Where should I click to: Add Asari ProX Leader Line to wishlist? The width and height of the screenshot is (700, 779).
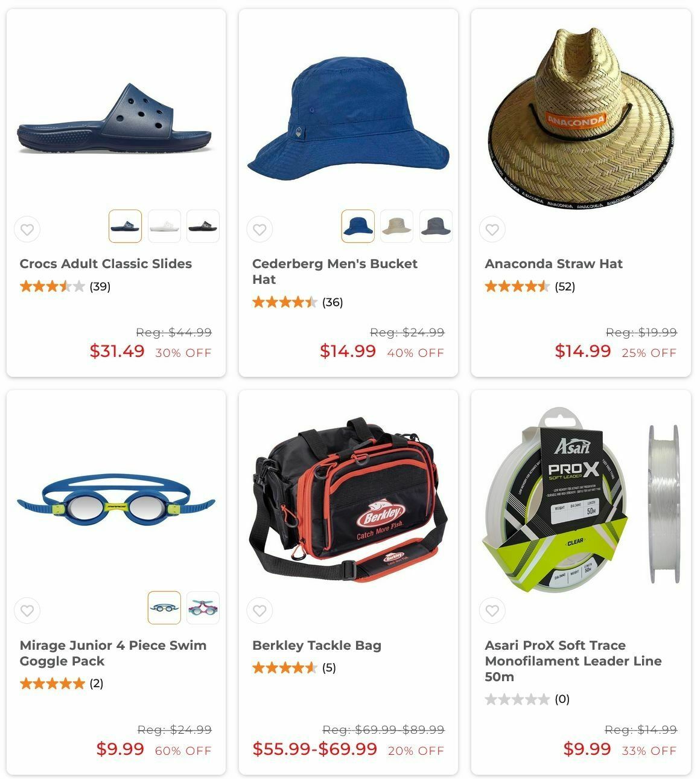[x=492, y=611]
